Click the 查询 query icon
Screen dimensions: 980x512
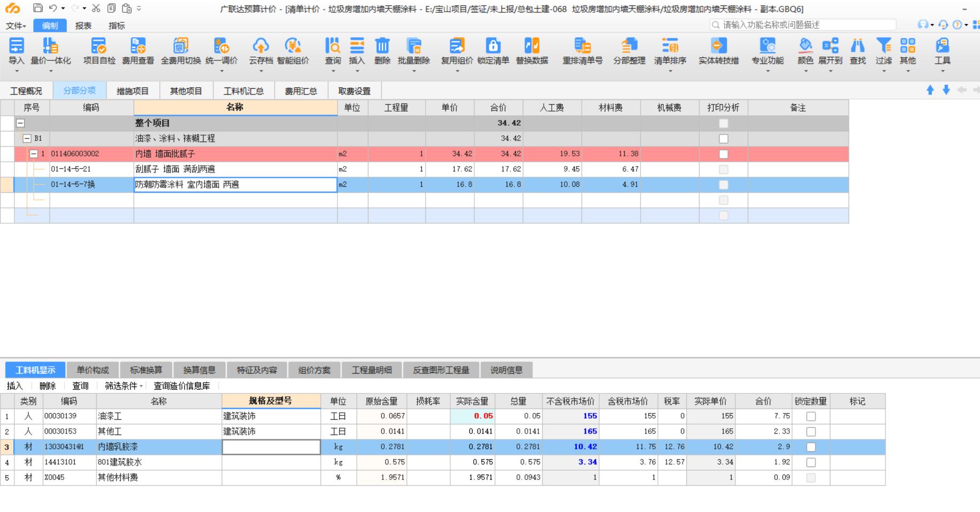(333, 46)
